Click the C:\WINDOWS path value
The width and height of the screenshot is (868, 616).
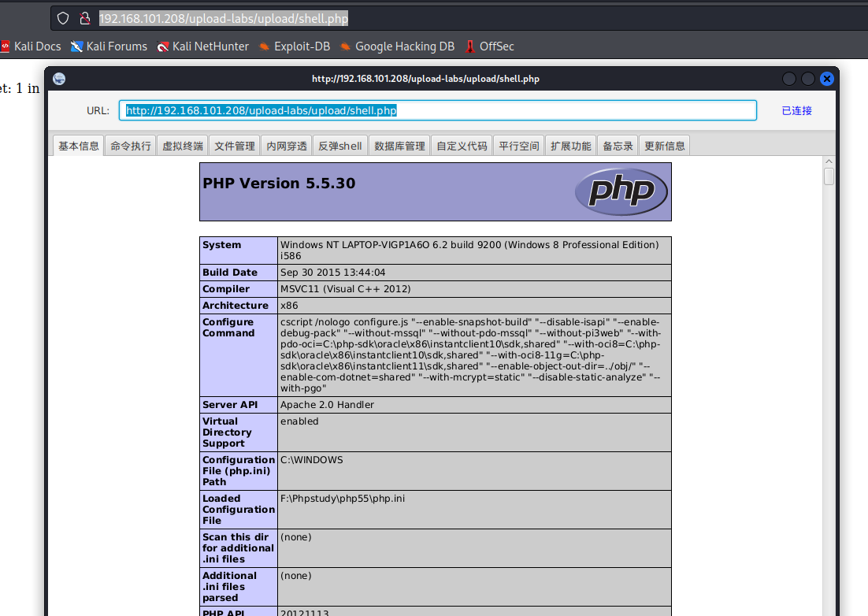tap(312, 460)
